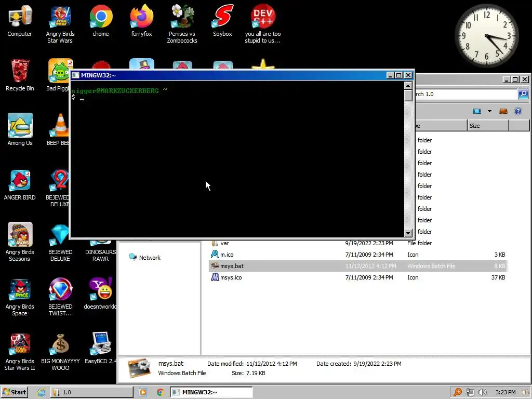Click the MINGW32:~ taskbar button
This screenshot has height=399, width=532.
click(x=211, y=392)
